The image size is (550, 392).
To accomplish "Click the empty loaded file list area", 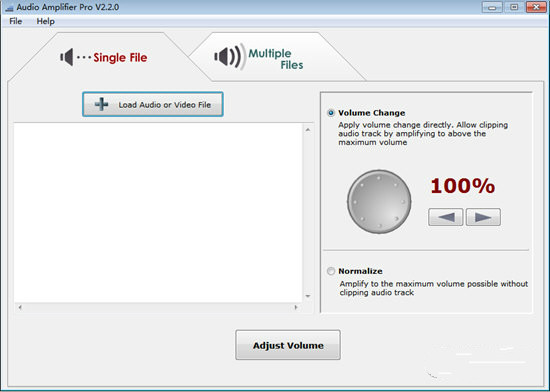I will tap(158, 213).
